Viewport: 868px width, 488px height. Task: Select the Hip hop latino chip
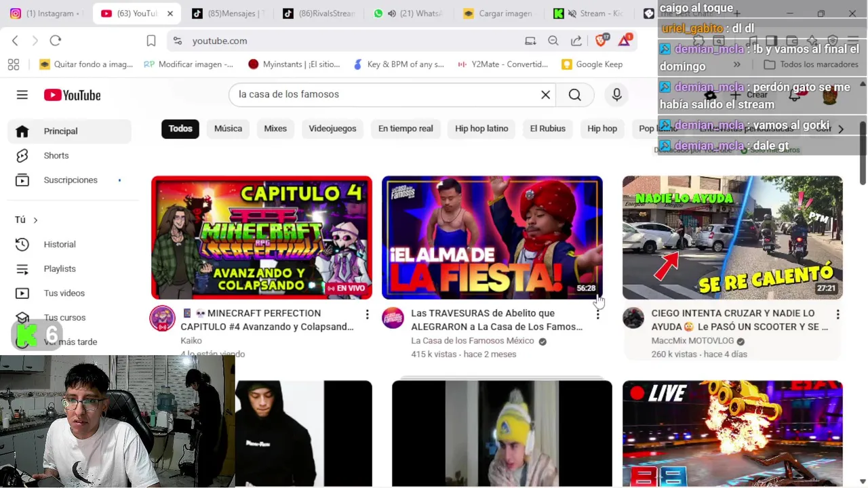click(x=481, y=129)
